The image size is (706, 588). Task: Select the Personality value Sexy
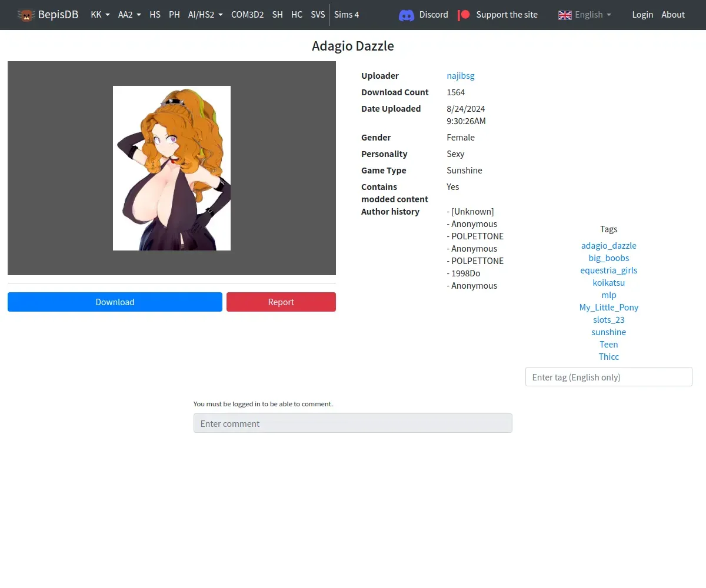pyautogui.click(x=455, y=154)
